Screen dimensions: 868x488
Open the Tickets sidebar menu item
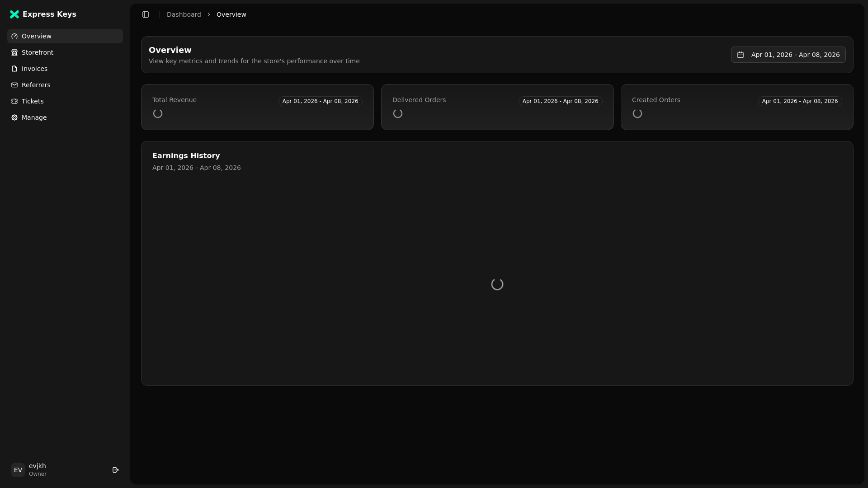[65, 101]
